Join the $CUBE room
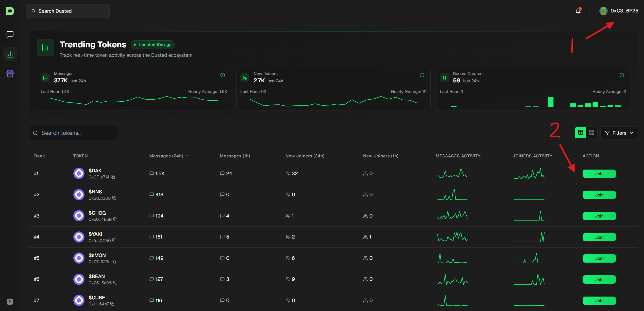 click(x=599, y=301)
